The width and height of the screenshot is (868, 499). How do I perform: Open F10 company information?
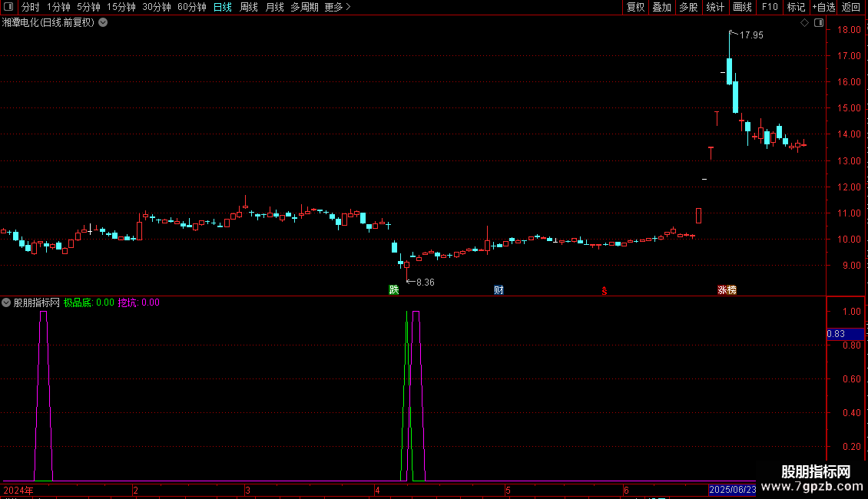770,7
